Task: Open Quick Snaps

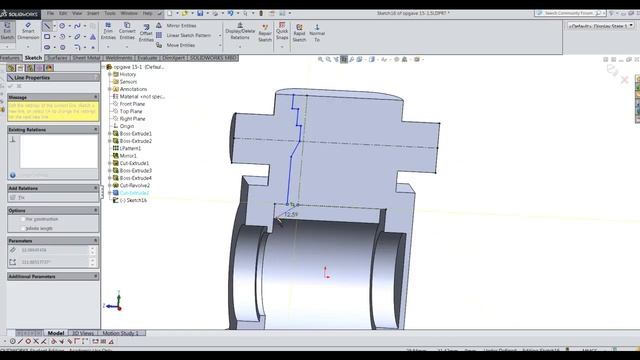Action: point(282,31)
